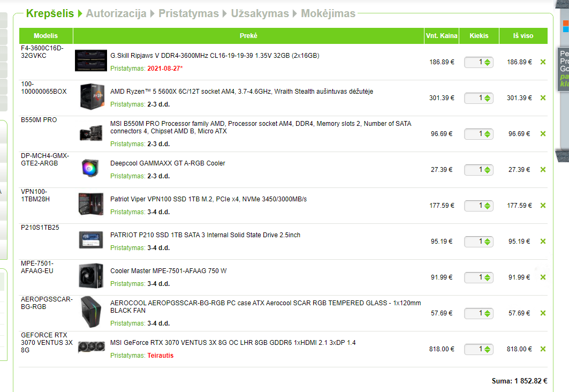Remove MSI B550M PRO motherboard from cart
The image size is (569, 392).
543,133
